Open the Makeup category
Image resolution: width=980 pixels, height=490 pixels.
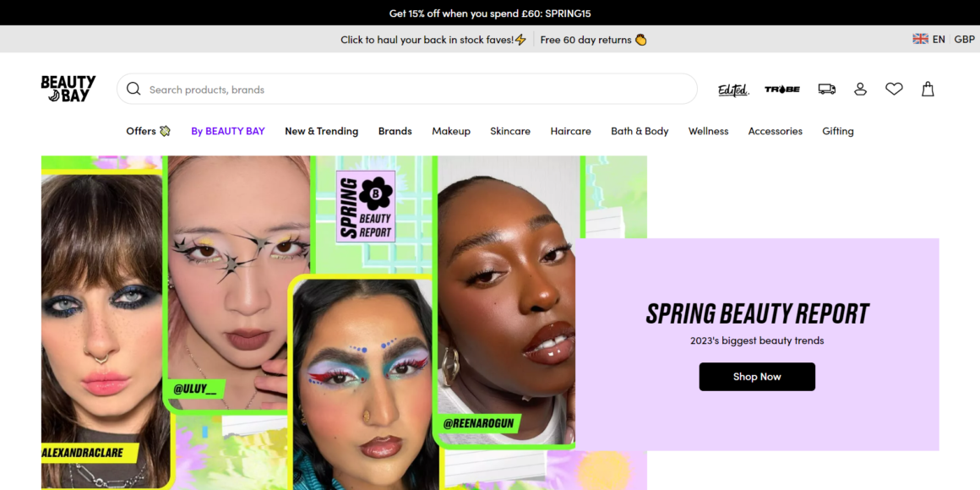[x=451, y=131]
